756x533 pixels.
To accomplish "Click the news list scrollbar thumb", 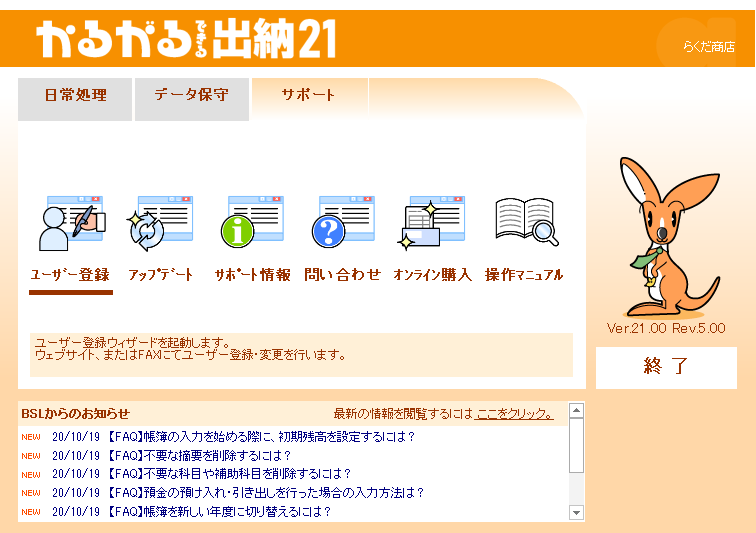I will (576, 445).
